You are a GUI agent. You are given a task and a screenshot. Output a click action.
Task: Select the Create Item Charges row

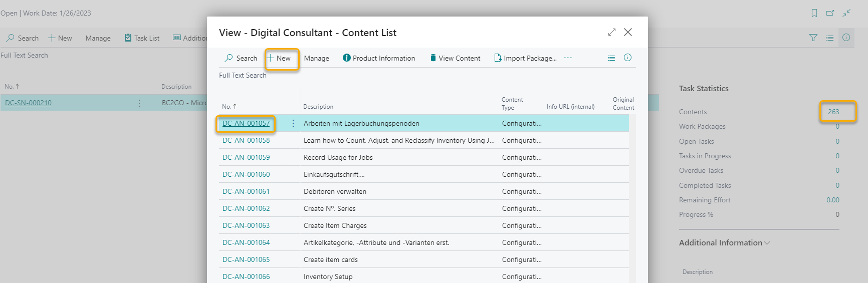point(335,225)
